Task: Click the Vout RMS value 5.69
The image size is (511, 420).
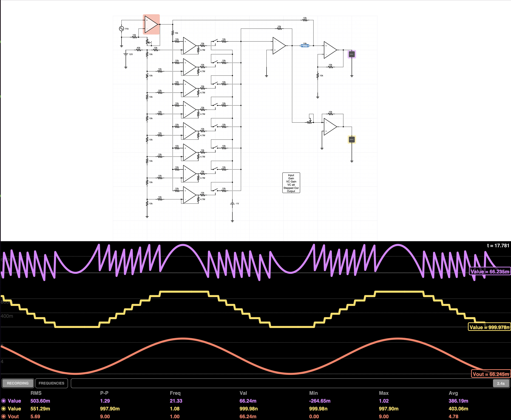Action: coord(35,416)
